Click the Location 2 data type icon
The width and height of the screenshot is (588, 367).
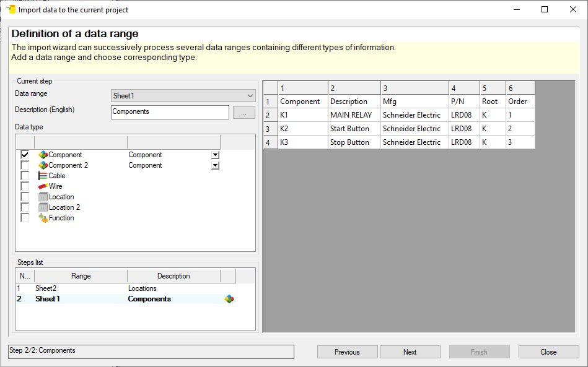pos(43,207)
